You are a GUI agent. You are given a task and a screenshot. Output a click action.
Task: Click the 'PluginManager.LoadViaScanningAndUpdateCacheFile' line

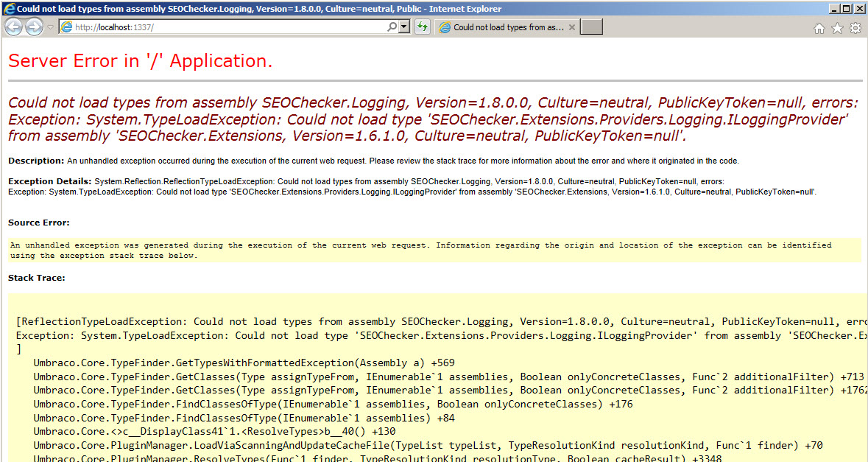tap(428, 445)
